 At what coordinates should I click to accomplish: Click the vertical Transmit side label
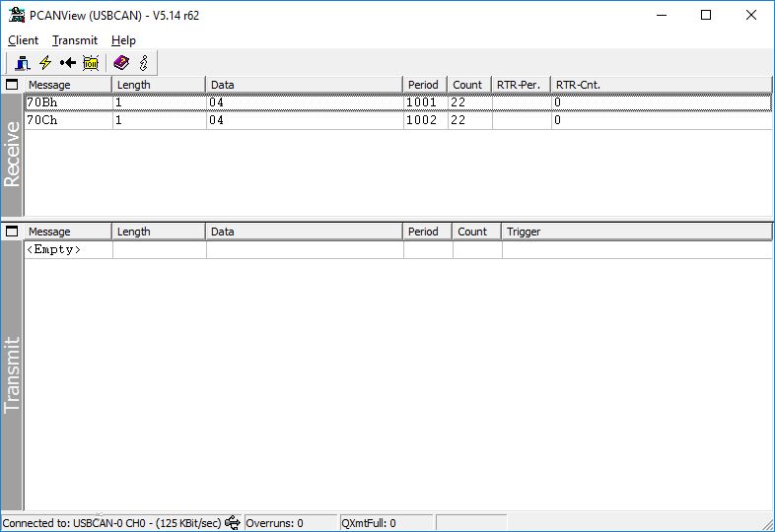12,374
